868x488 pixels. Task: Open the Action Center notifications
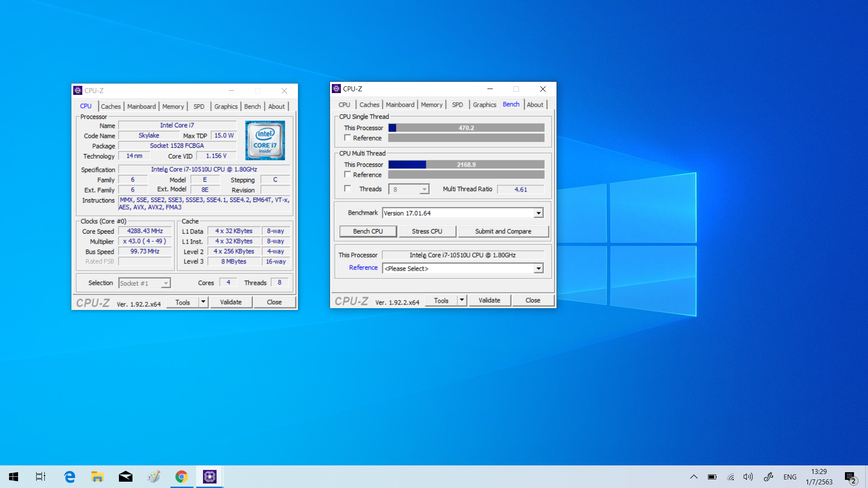pos(850,477)
